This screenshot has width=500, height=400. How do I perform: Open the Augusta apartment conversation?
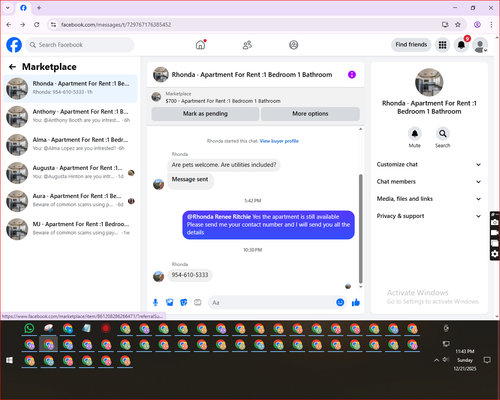(70, 173)
